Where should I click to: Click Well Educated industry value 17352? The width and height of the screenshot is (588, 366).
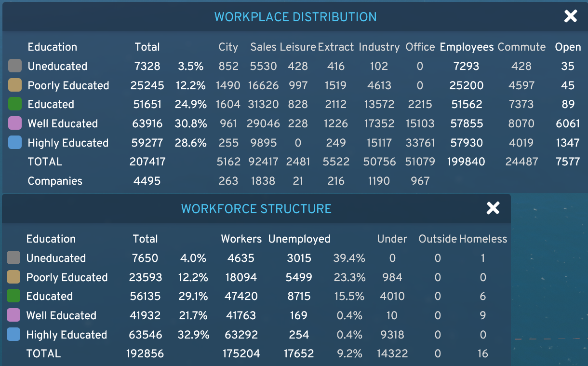point(379,123)
